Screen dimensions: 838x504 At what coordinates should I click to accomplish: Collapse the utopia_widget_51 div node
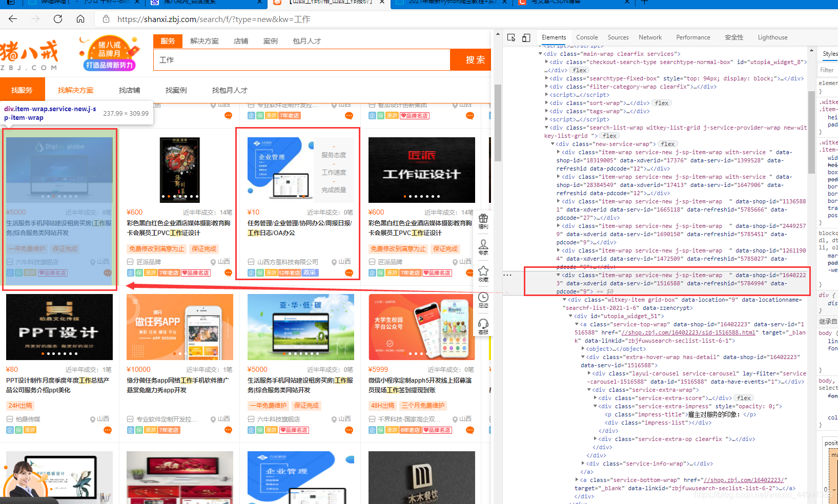[x=570, y=316]
